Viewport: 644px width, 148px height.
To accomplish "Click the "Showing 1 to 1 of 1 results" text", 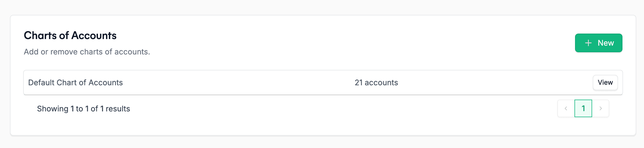I will (x=83, y=109).
